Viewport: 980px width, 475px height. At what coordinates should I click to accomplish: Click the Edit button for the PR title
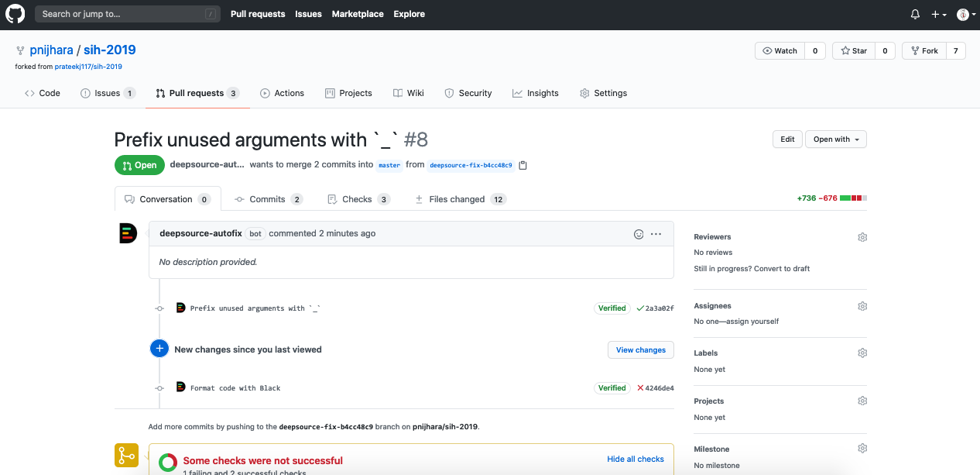(x=787, y=139)
